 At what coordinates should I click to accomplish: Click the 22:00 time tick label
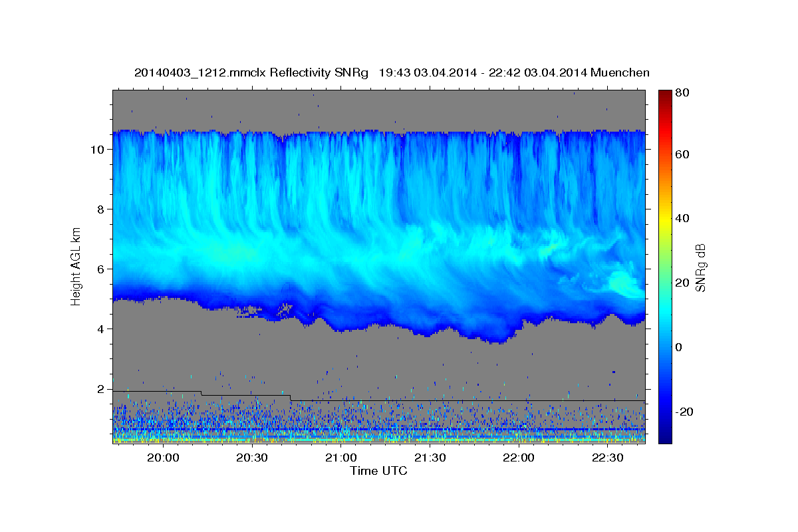(518, 458)
